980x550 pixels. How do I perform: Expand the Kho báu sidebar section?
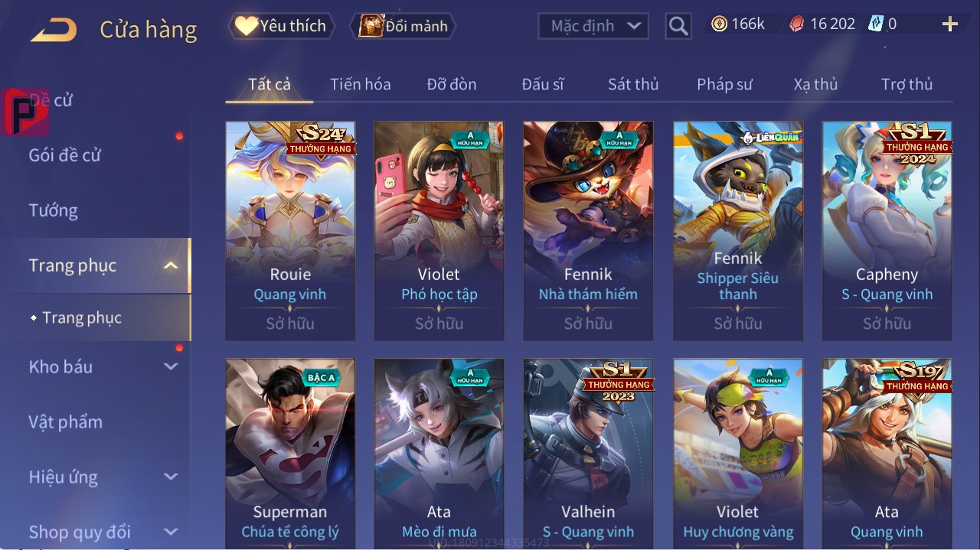(171, 366)
